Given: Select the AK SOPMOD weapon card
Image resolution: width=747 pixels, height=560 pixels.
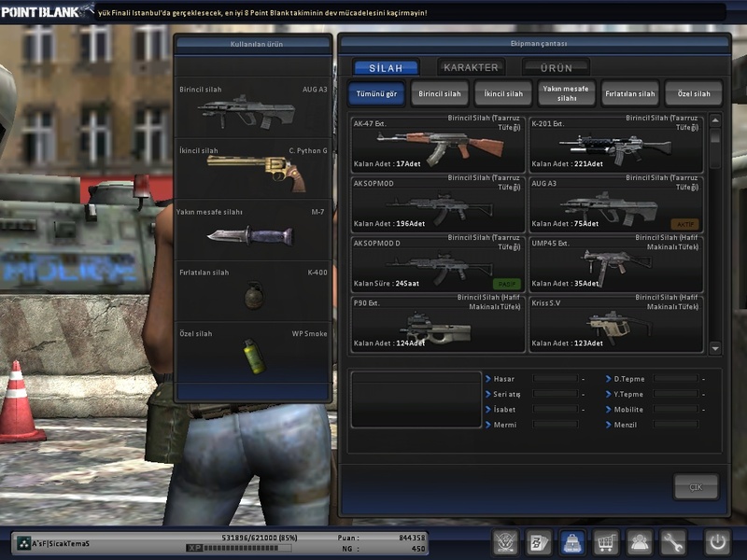Looking at the screenshot, I should point(437,203).
